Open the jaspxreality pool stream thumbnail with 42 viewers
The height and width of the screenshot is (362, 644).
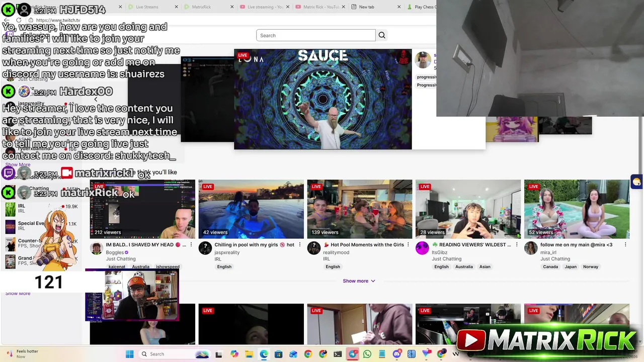pyautogui.click(x=251, y=209)
